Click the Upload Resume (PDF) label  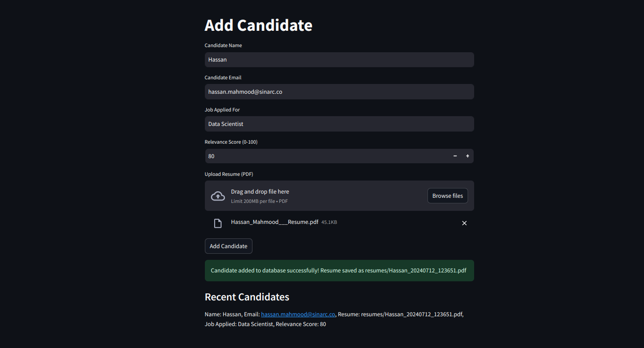tap(229, 174)
